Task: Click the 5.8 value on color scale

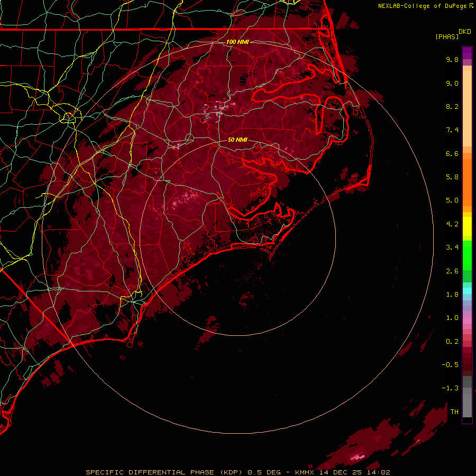Action: pos(452,177)
